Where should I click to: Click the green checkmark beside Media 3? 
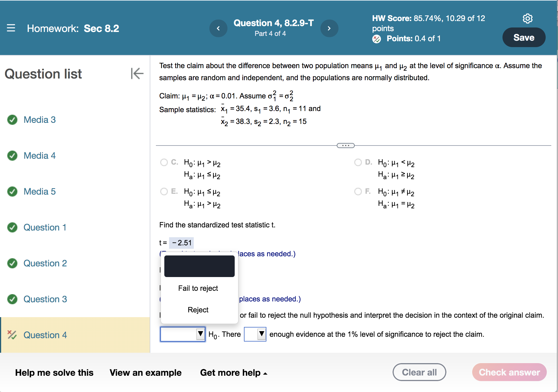coord(12,120)
